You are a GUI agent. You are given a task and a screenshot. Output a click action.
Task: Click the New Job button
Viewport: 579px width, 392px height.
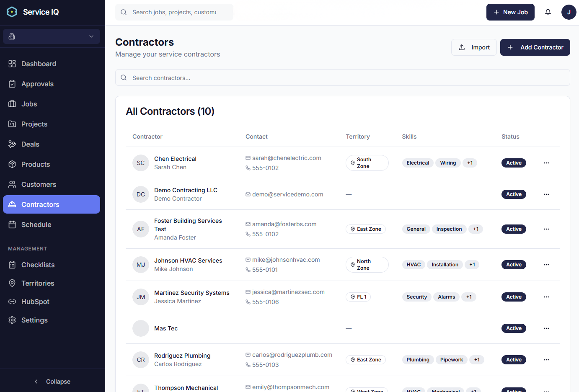click(x=510, y=12)
